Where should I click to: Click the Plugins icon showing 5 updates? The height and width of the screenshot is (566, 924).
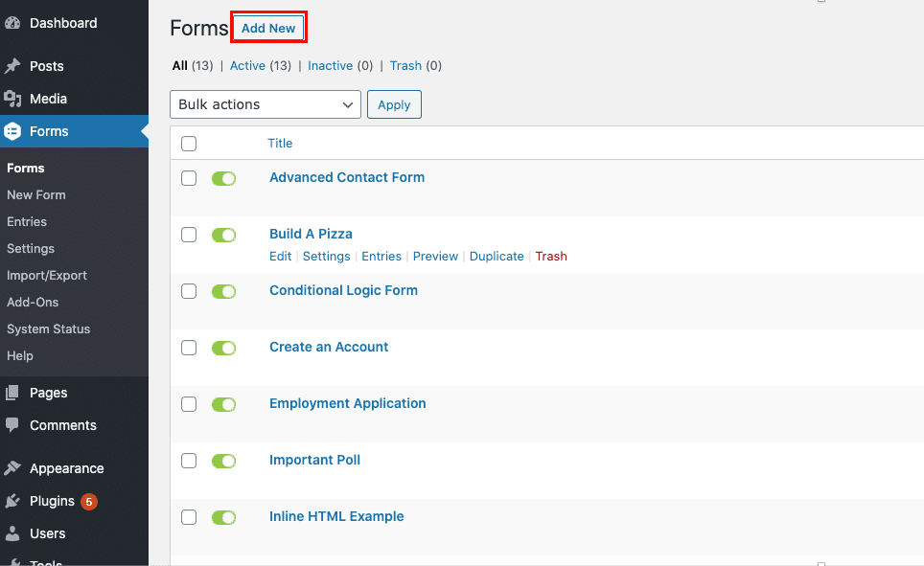pos(13,501)
